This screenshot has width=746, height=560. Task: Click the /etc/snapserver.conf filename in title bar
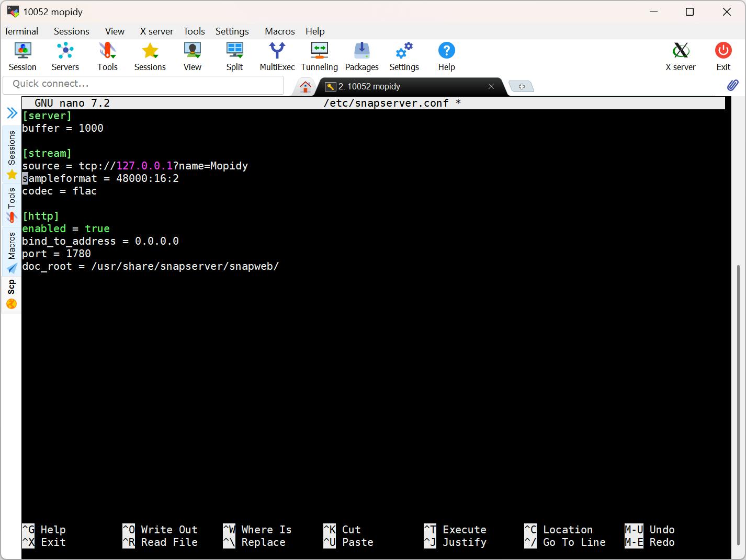pos(386,103)
